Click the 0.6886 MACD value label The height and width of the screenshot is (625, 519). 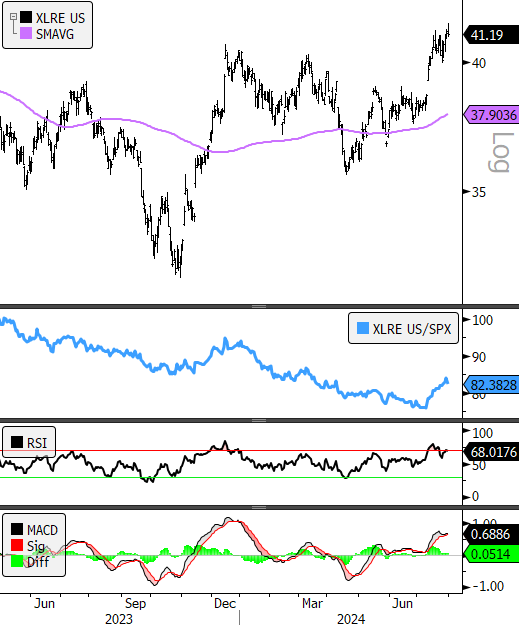491,534
